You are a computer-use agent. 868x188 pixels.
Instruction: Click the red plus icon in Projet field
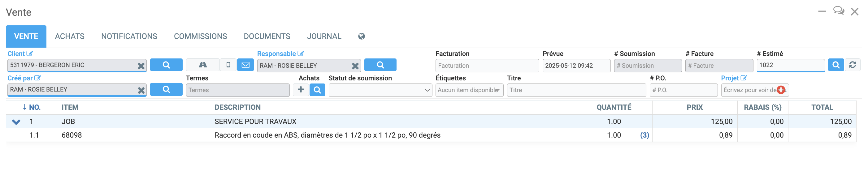pos(781,90)
